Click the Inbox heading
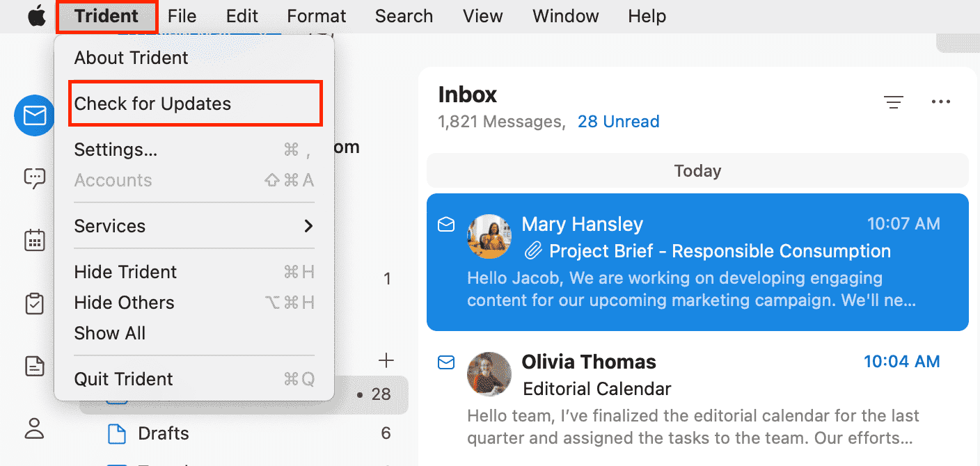Image resolution: width=980 pixels, height=466 pixels. tap(468, 95)
